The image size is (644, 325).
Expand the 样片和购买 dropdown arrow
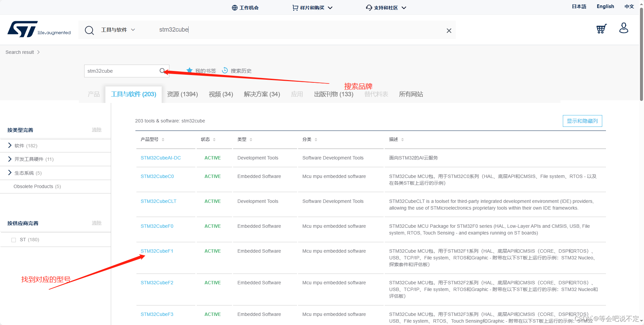[x=330, y=8]
